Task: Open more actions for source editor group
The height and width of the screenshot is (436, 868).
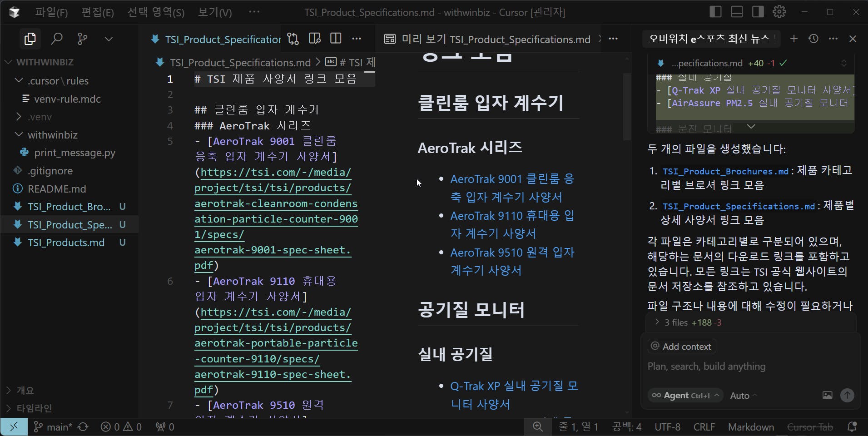Action: tap(357, 39)
